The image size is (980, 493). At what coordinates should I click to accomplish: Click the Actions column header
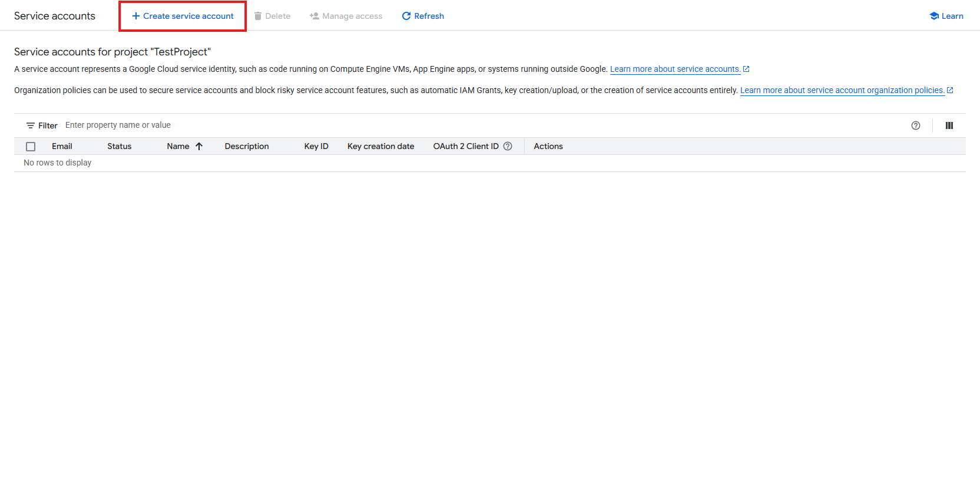(548, 146)
